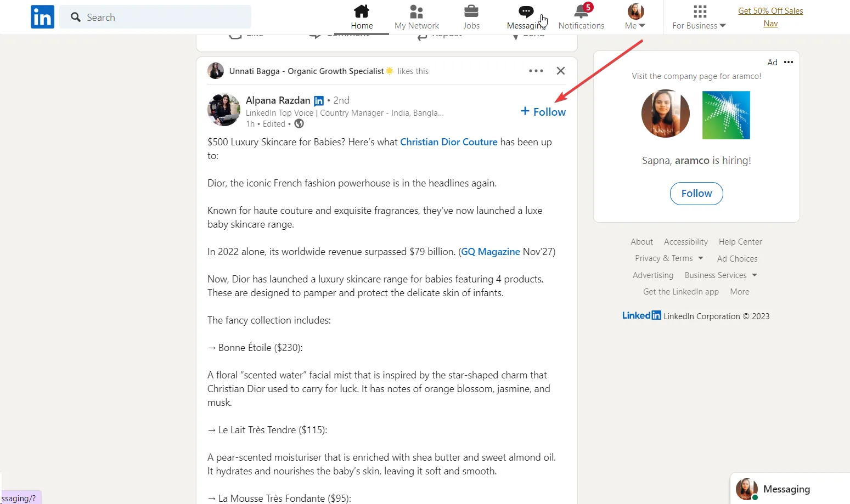This screenshot has height=504, width=850.
Task: Click Get the LinkedIn app link
Action: (681, 292)
